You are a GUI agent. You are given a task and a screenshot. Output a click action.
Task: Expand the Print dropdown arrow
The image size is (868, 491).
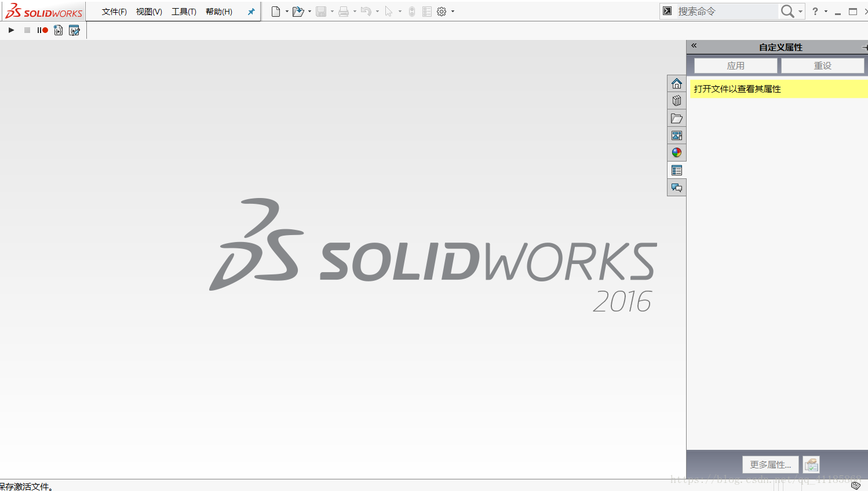(x=355, y=12)
